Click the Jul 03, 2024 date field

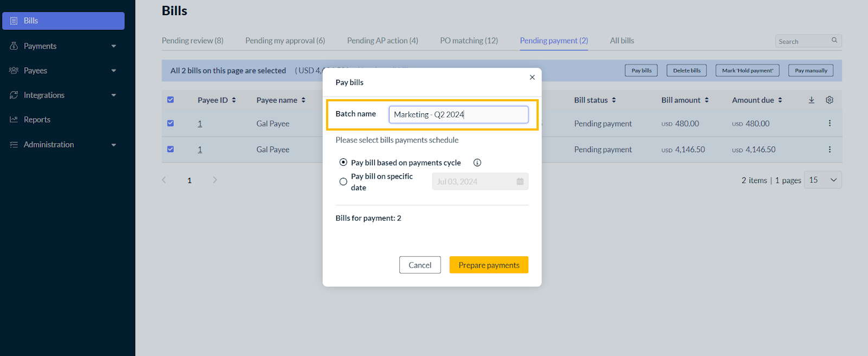480,182
